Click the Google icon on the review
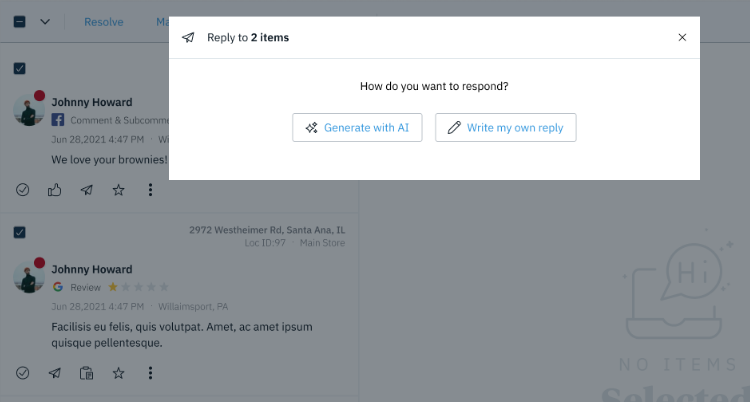Image resolution: width=750 pixels, height=402 pixels. (58, 287)
